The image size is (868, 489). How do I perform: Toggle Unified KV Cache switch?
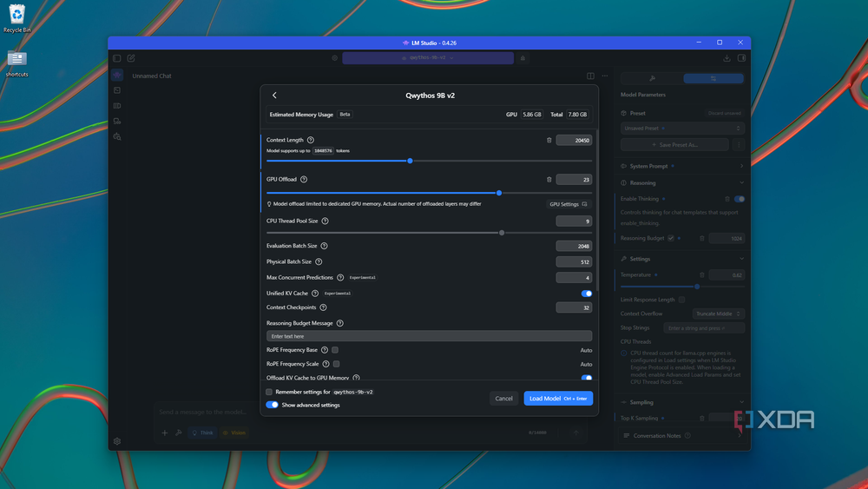[586, 294]
